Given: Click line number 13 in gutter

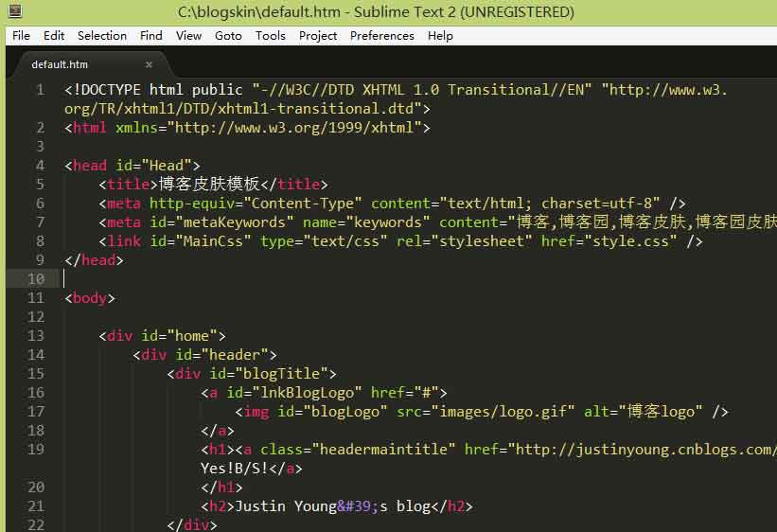Looking at the screenshot, I should pos(36,336).
